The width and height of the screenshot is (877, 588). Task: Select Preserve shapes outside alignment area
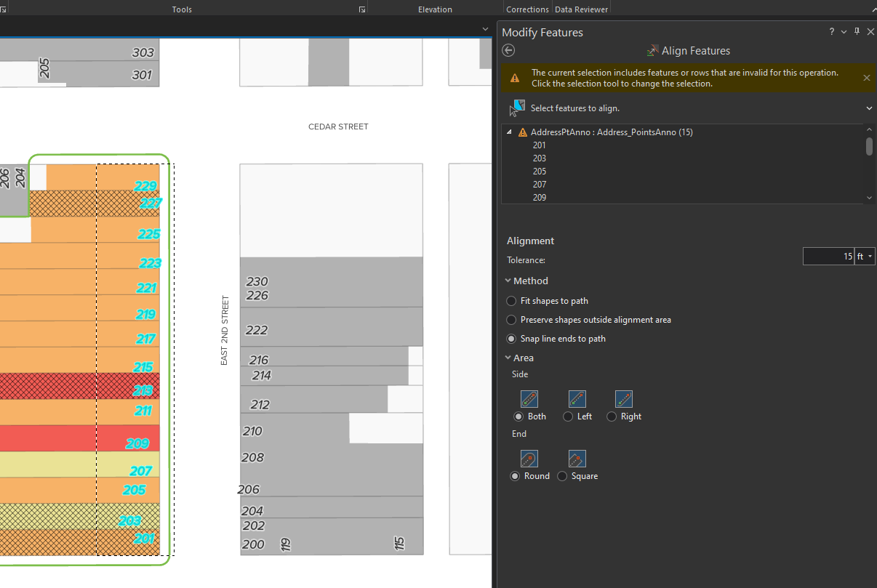510,319
